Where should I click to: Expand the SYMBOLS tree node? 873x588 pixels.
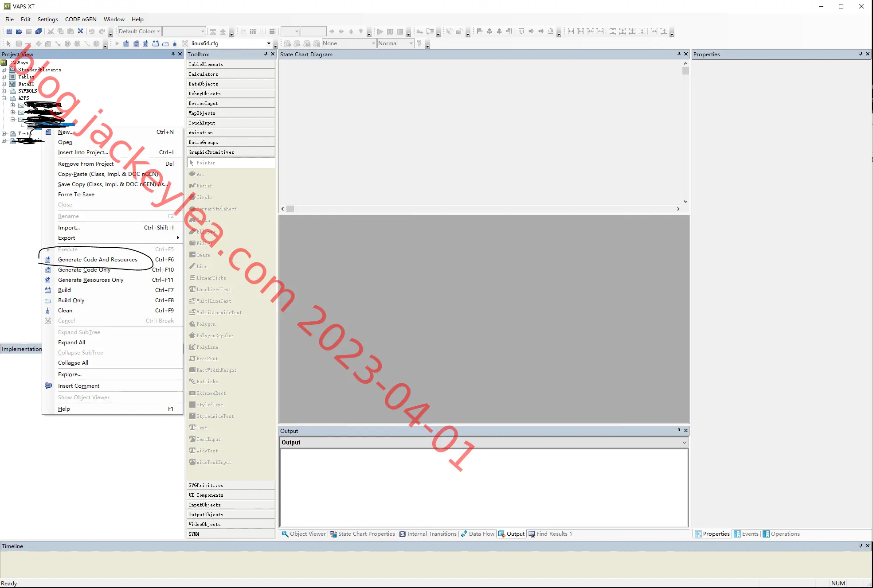pyautogui.click(x=4, y=91)
